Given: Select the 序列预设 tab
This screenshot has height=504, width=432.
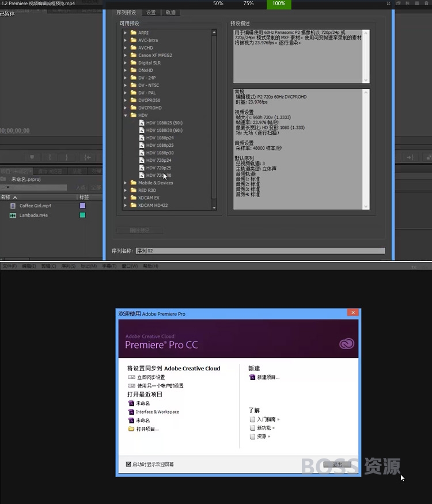Looking at the screenshot, I should tap(126, 12).
